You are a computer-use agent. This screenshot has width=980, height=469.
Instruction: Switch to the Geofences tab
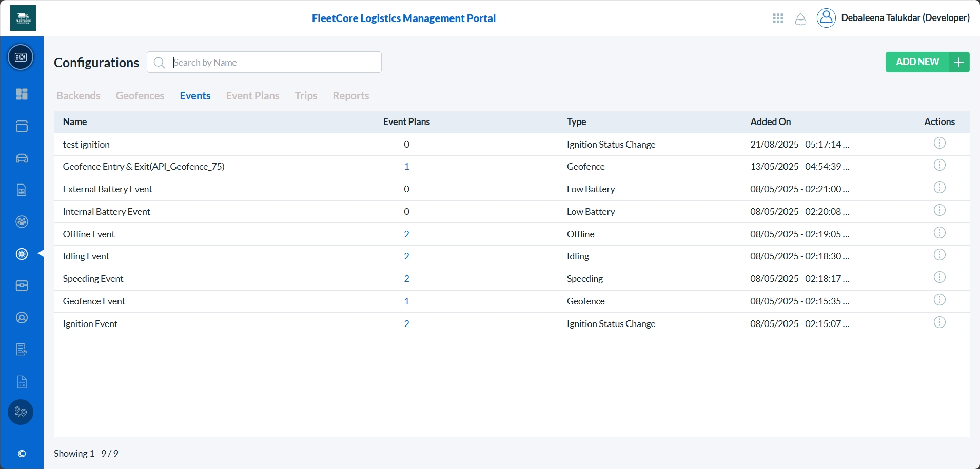pyautogui.click(x=140, y=96)
